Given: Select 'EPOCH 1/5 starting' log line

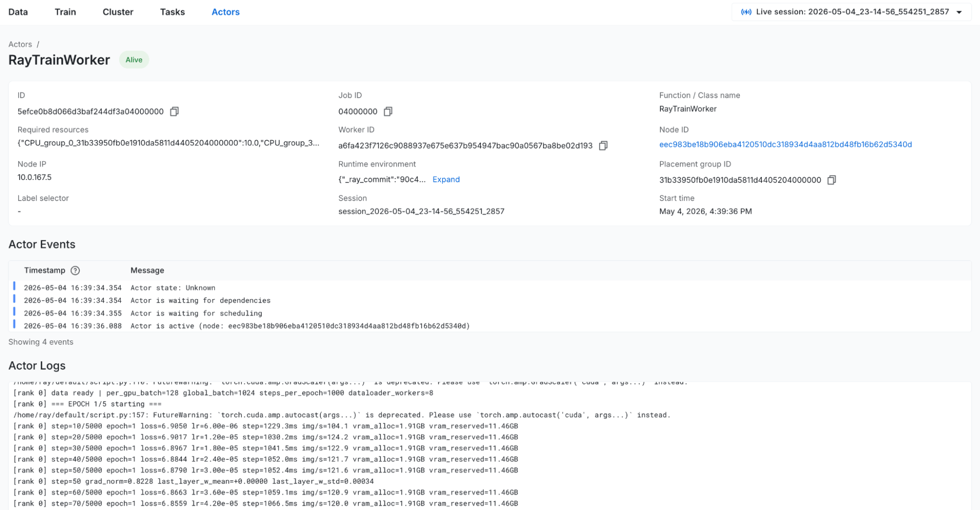Looking at the screenshot, I should [87, 404].
